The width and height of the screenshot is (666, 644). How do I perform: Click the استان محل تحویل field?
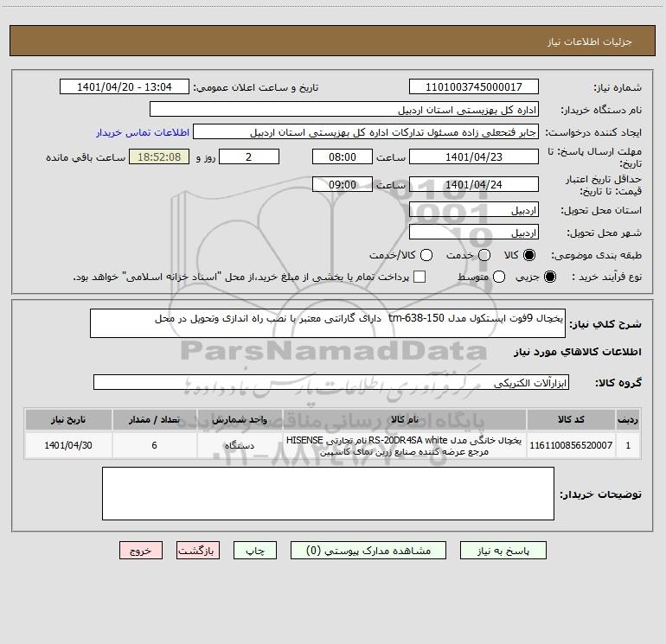(474, 210)
